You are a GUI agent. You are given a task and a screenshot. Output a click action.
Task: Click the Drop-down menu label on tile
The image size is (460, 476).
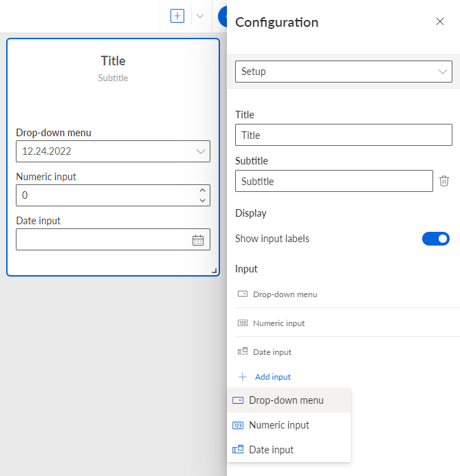pos(54,133)
